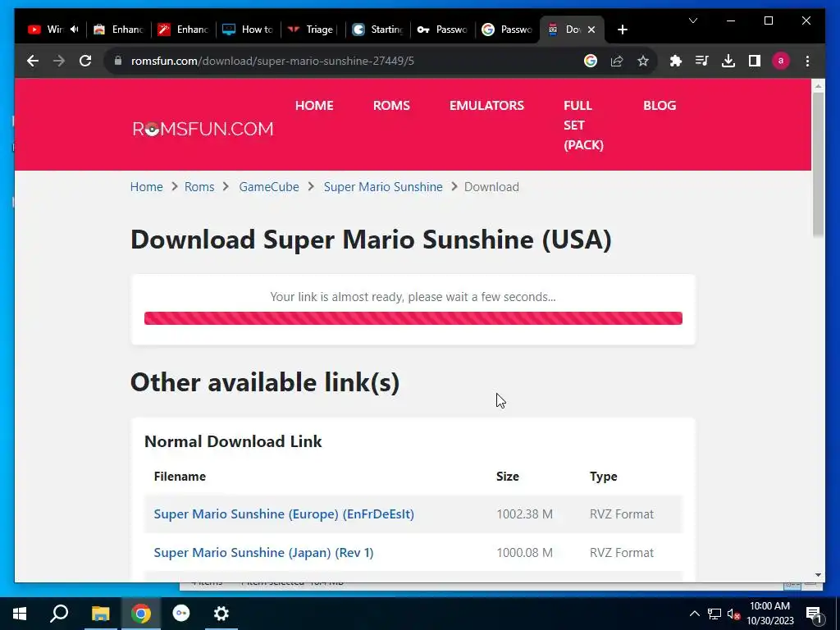Click the 1002.38 M size cell
Screen dimensions: 840x630
(524, 514)
